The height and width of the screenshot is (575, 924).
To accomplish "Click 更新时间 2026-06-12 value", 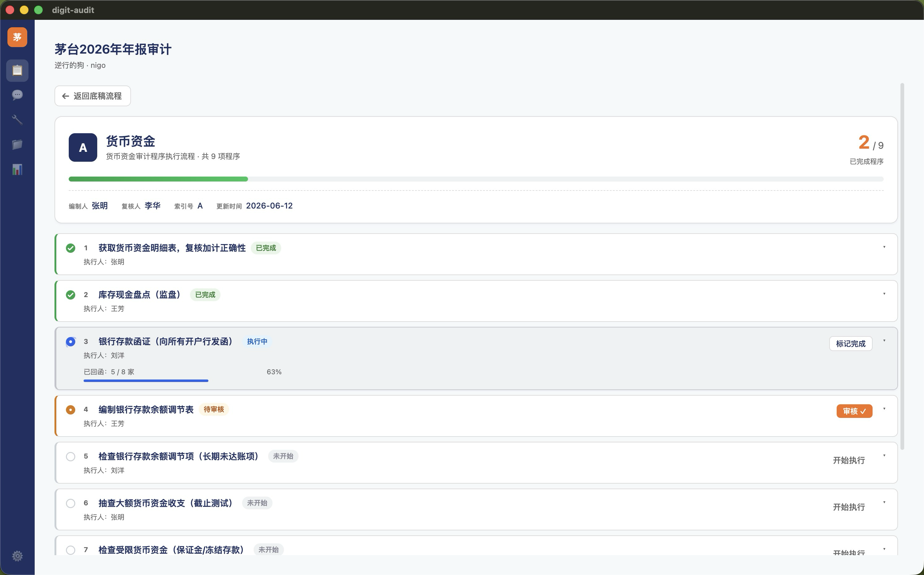I will pyautogui.click(x=269, y=206).
